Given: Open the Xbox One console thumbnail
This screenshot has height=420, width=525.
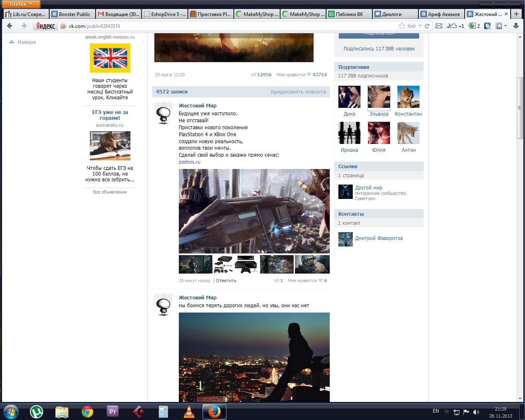Looking at the screenshot, I should pyautogui.click(x=247, y=264).
